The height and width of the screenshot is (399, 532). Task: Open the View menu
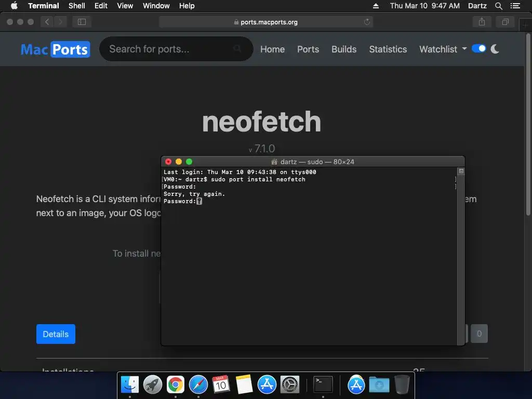pyautogui.click(x=125, y=6)
